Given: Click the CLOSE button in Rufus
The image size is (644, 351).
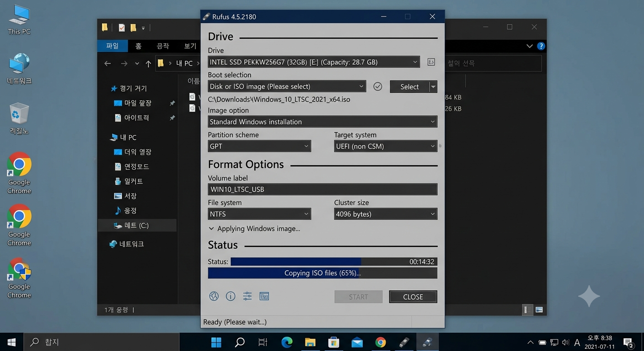Looking at the screenshot, I should point(413,297).
